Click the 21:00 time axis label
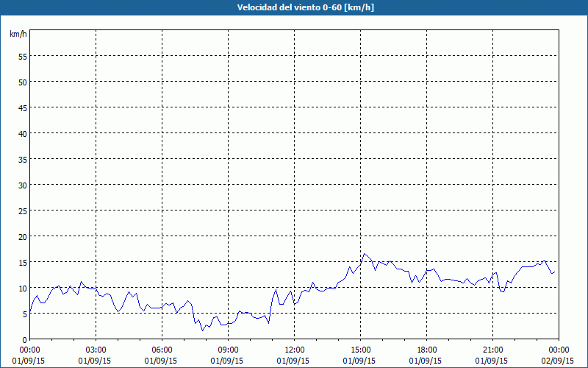Viewport: 588px width, 368px height. click(x=492, y=350)
